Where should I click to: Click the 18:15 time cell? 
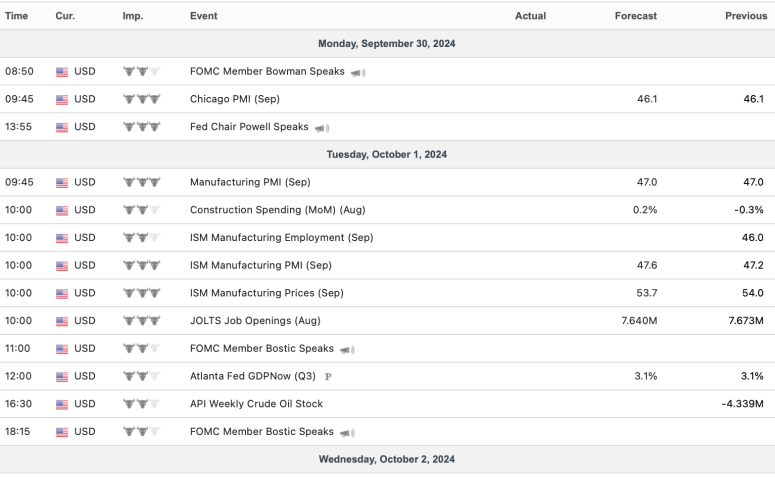(17, 431)
